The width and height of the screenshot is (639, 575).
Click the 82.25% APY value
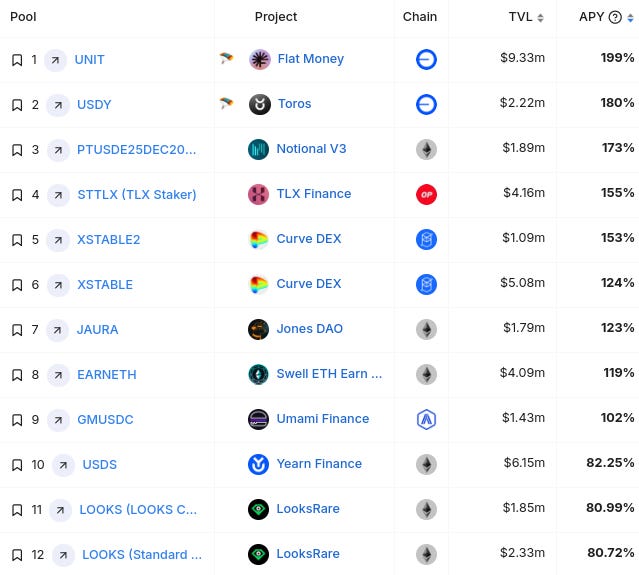(x=610, y=463)
